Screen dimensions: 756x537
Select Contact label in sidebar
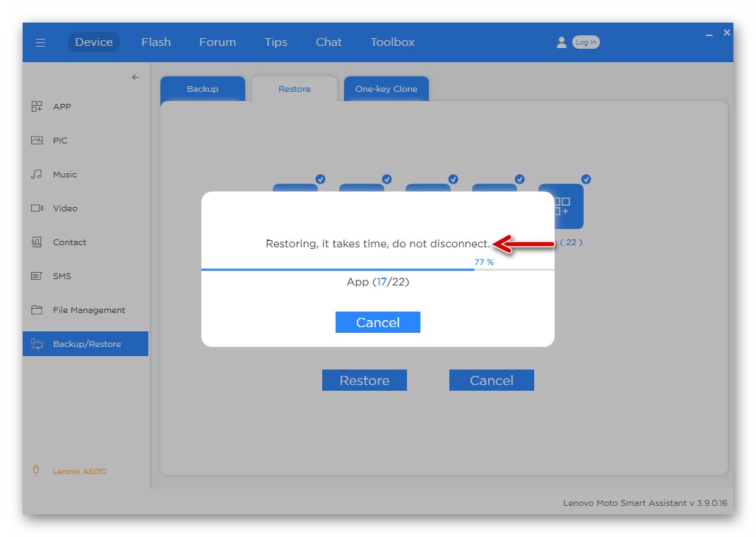(x=69, y=242)
